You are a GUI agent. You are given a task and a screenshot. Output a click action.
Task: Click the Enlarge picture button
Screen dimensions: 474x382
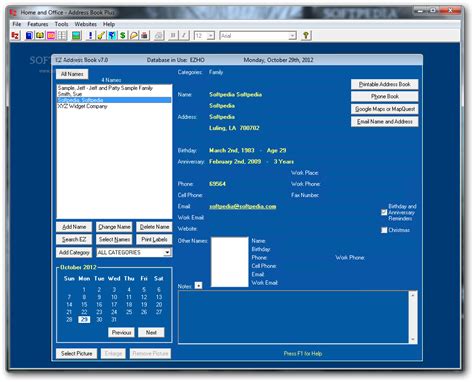(x=113, y=353)
